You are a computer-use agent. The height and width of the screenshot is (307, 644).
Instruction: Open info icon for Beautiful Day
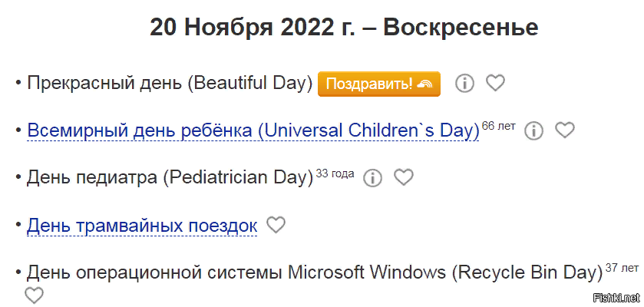click(x=464, y=83)
